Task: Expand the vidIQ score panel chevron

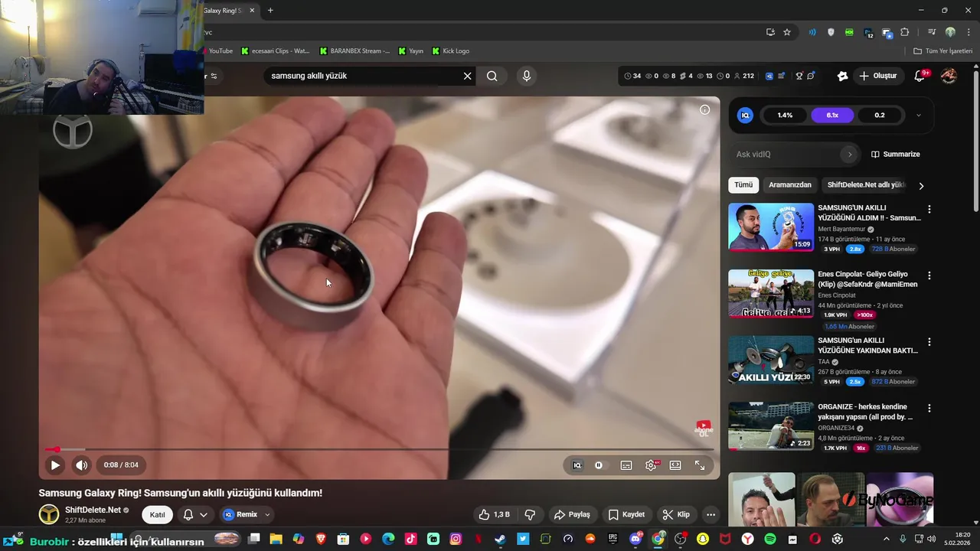Action: tap(919, 116)
